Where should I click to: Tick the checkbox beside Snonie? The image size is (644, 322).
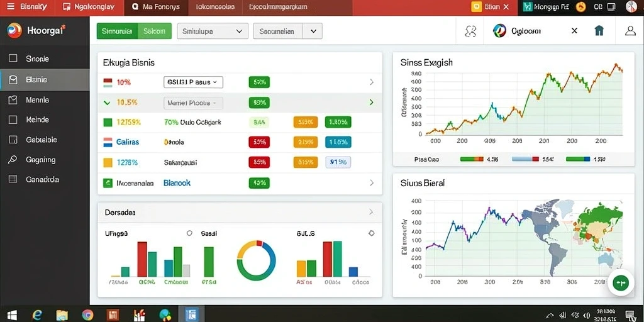(x=13, y=58)
